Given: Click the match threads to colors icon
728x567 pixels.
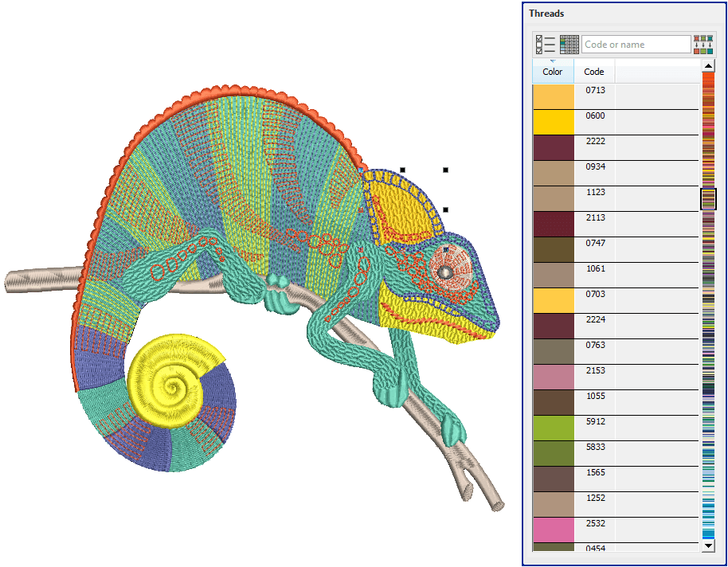Looking at the screenshot, I should 703,45.
